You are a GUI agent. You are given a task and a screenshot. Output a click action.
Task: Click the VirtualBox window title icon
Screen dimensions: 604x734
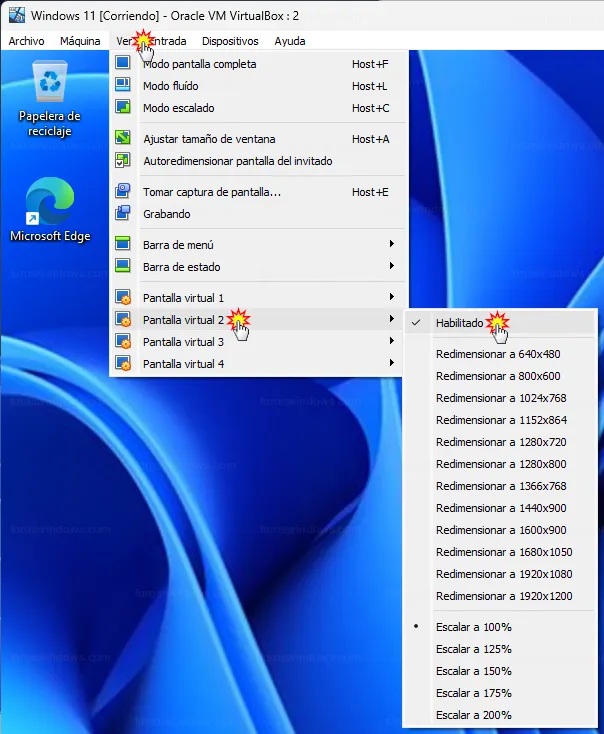(17, 15)
